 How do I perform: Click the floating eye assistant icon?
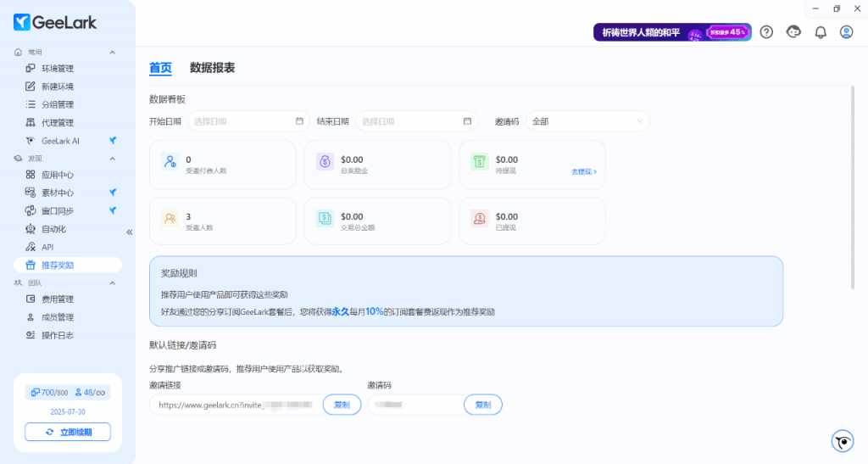842,441
